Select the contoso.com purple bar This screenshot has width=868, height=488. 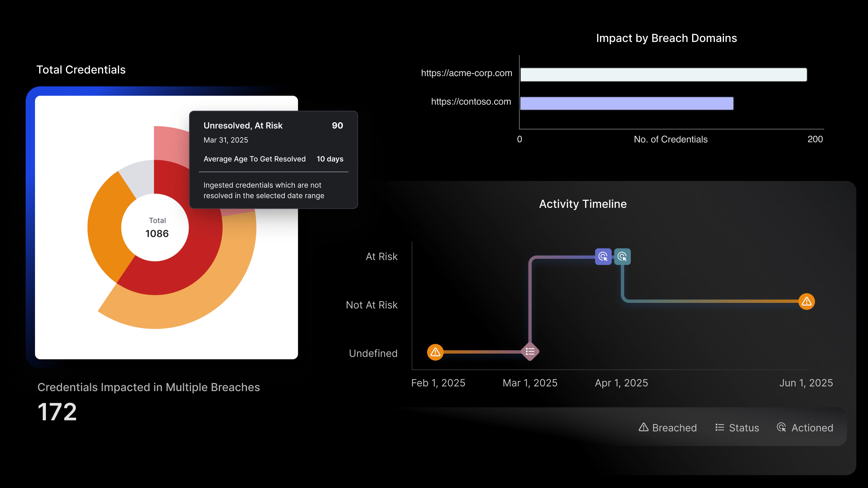point(627,103)
